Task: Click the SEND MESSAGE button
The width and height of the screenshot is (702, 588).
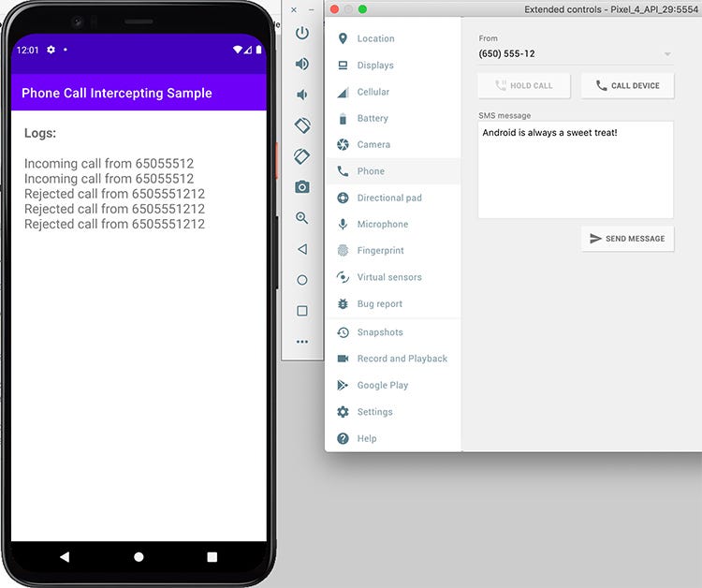Action: point(627,239)
